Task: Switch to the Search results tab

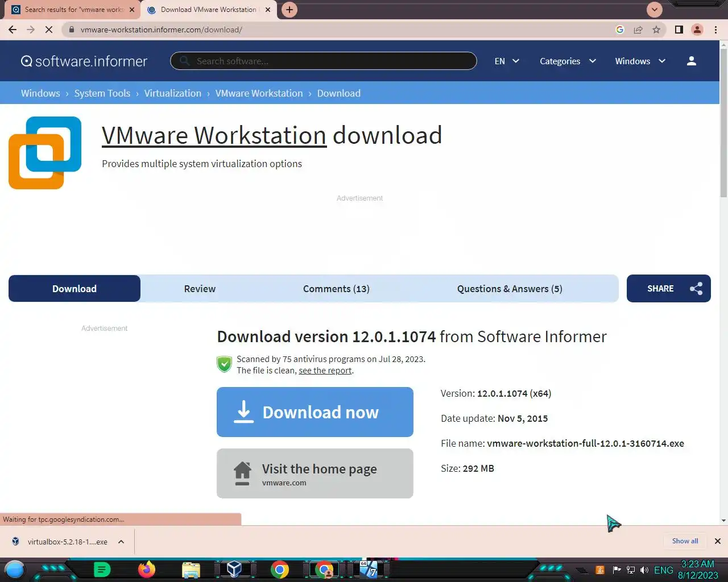Action: (x=74, y=10)
